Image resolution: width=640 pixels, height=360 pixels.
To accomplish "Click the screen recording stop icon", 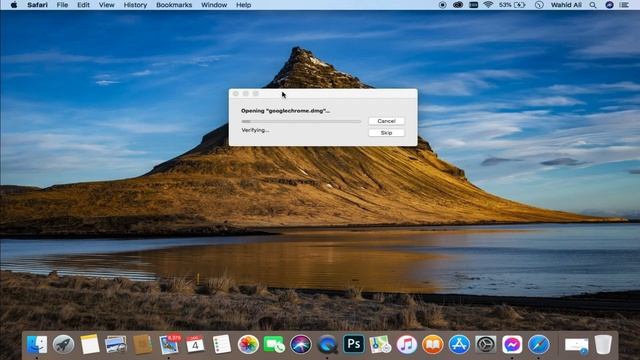I will pos(442,5).
